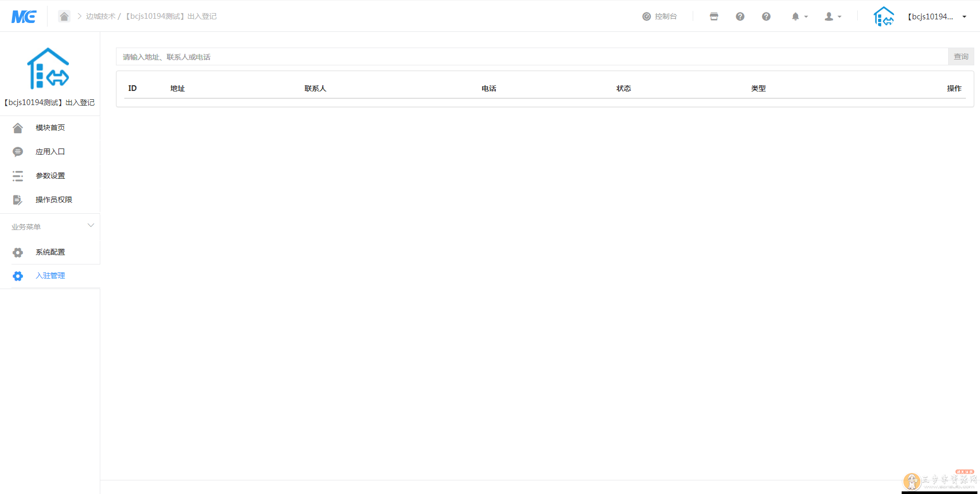Open the ME logo at top left
Screen dimensions: 980x494
tap(24, 16)
